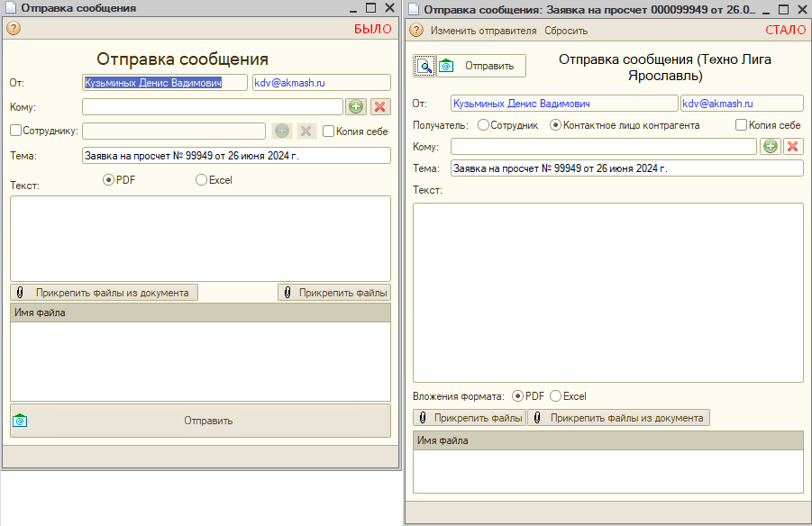Clear recipient with red X in right window
The height and width of the screenshot is (526, 812).
(x=793, y=147)
